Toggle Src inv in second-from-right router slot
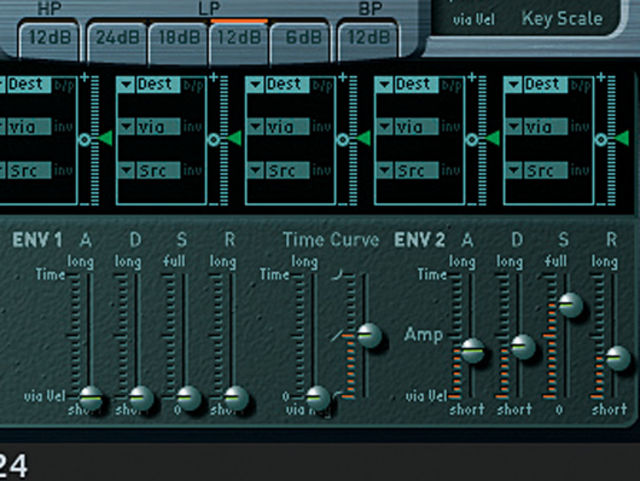This screenshot has width=640, height=481. [x=451, y=170]
